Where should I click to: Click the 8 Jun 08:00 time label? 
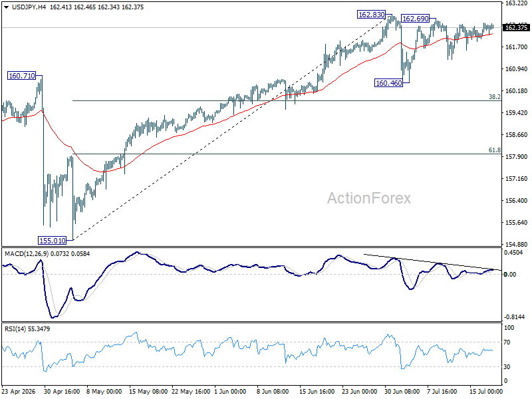[x=273, y=392]
